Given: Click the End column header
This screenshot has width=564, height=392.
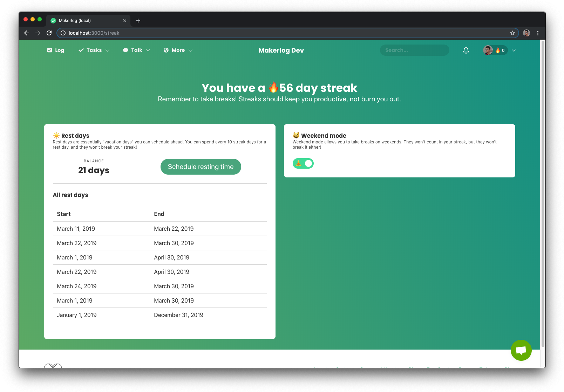Looking at the screenshot, I should [159, 214].
